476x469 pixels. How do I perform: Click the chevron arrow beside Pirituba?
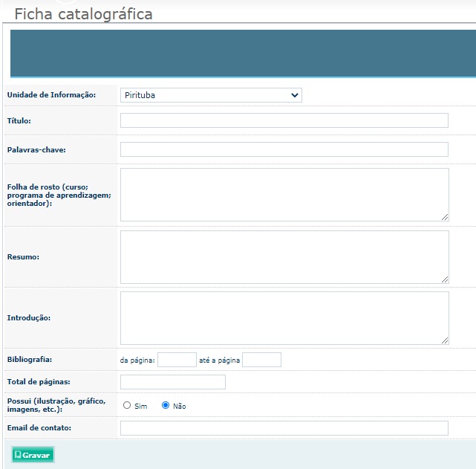[295, 95]
